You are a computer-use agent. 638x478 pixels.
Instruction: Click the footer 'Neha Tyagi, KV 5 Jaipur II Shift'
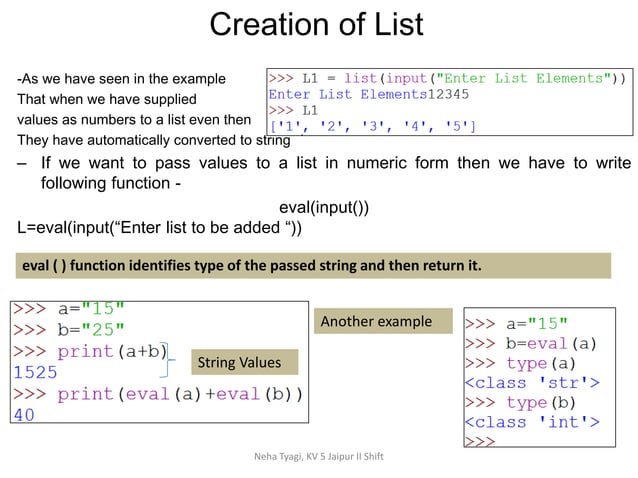tap(319, 456)
